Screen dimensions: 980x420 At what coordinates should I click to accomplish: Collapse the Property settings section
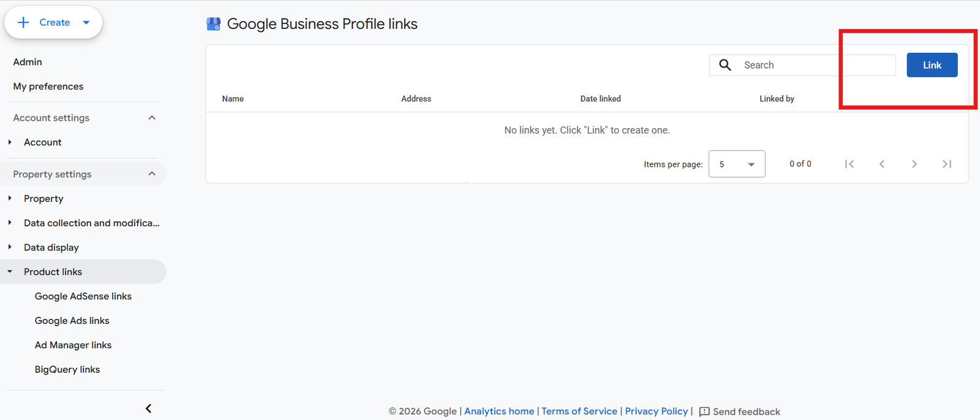point(152,174)
